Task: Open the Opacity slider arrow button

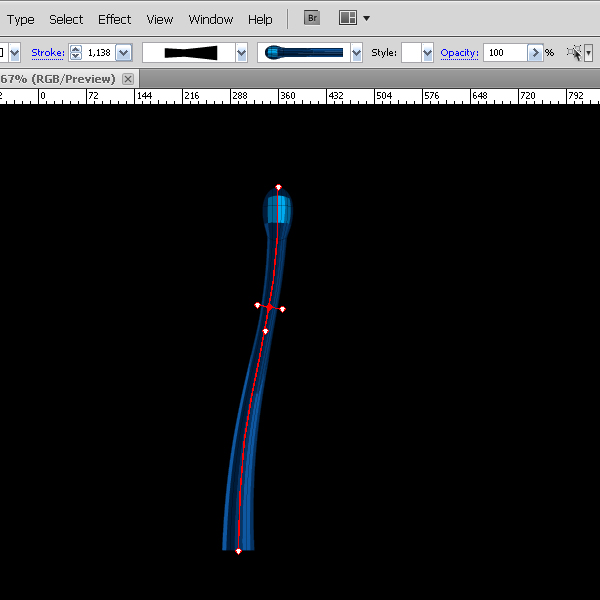Action: tap(535, 53)
